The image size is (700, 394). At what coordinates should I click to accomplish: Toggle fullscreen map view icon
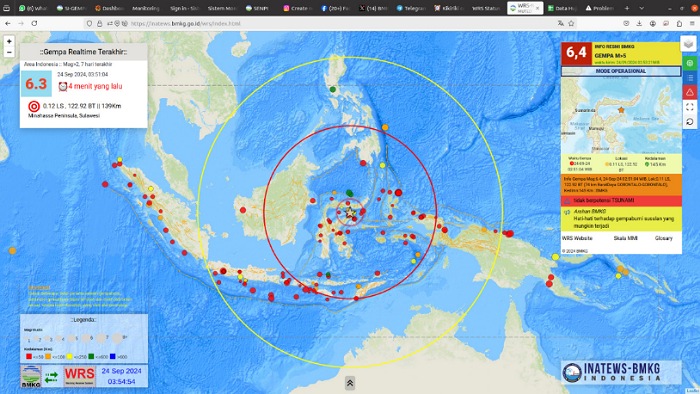[690, 107]
